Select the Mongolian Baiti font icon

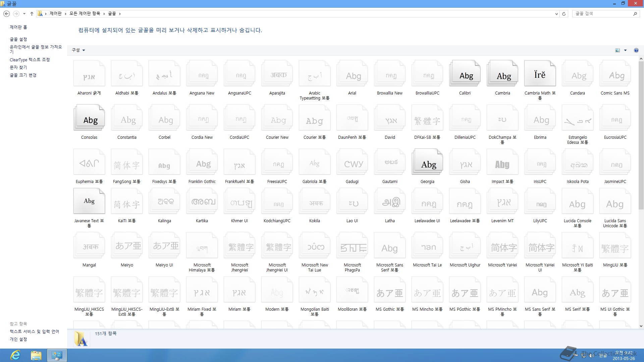click(x=315, y=290)
